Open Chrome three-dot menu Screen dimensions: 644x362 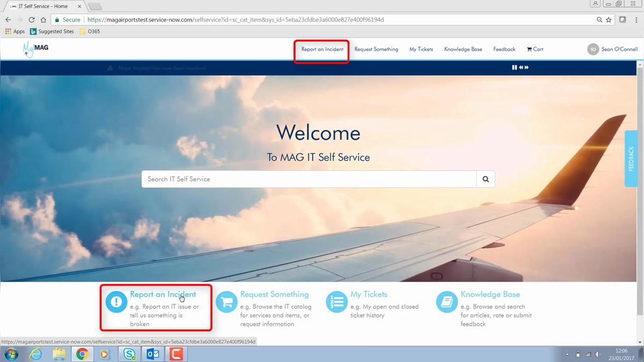tap(636, 20)
